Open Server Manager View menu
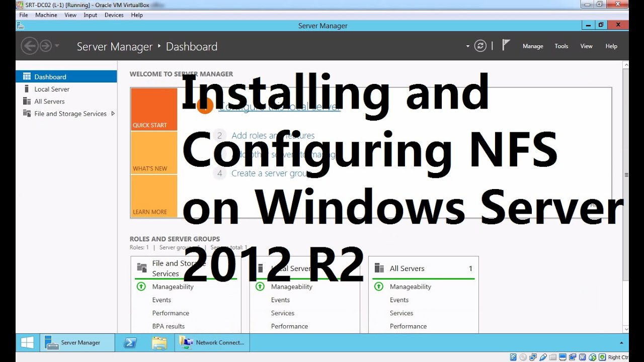The width and height of the screenshot is (644, 362). click(x=587, y=46)
